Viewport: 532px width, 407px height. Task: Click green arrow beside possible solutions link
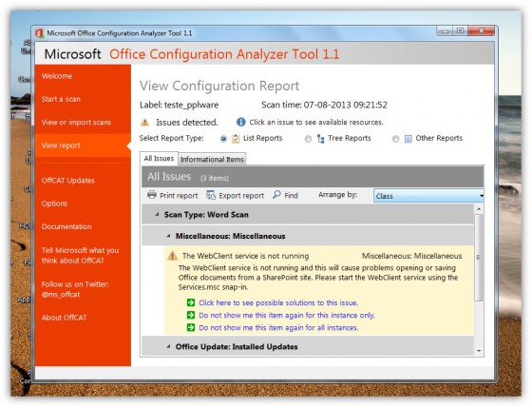pyautogui.click(x=191, y=302)
